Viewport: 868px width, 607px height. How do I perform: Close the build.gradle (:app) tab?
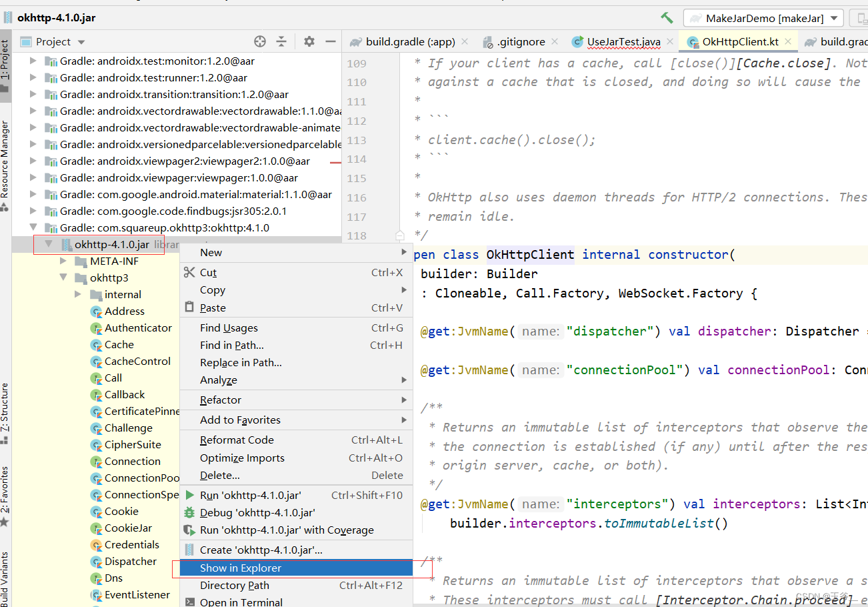pos(465,41)
